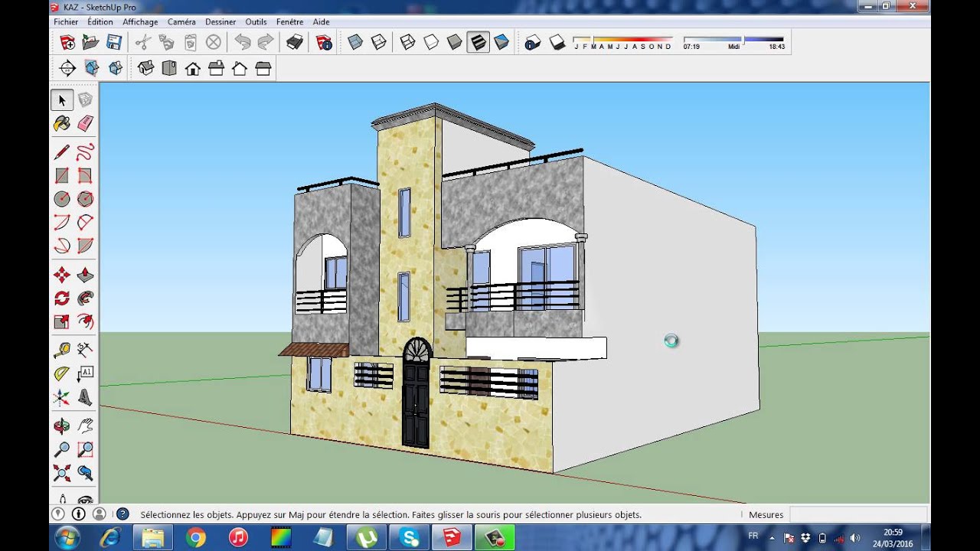Switch to Front house view
This screenshot has width=980, height=551.
pyautogui.click(x=193, y=69)
